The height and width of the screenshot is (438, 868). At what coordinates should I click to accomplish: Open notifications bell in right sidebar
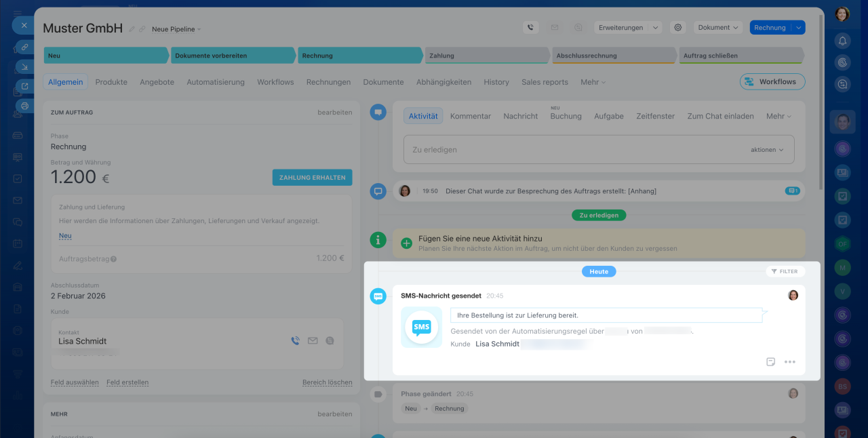coord(842,41)
